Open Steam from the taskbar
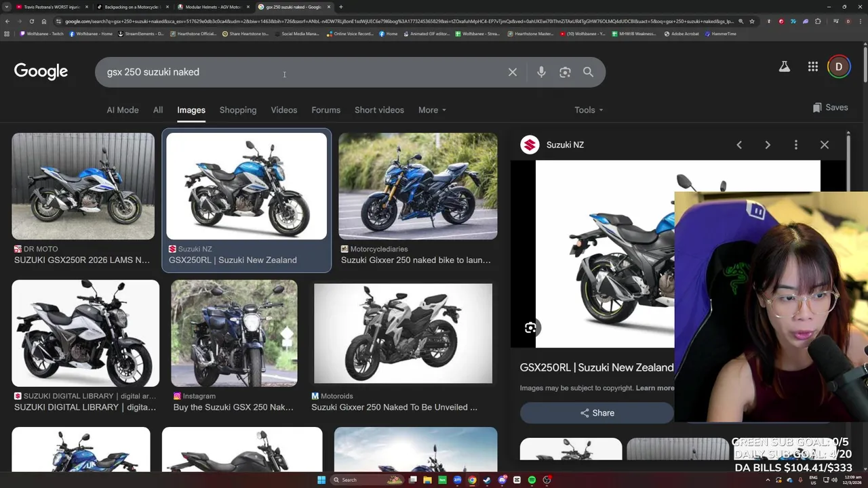Screen dimensions: 868x488 (487, 480)
